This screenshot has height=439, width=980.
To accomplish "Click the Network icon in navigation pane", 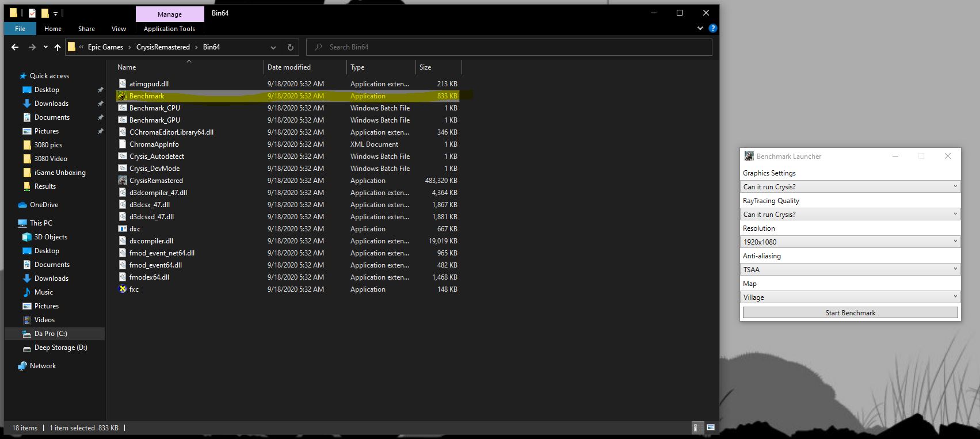I will point(22,366).
